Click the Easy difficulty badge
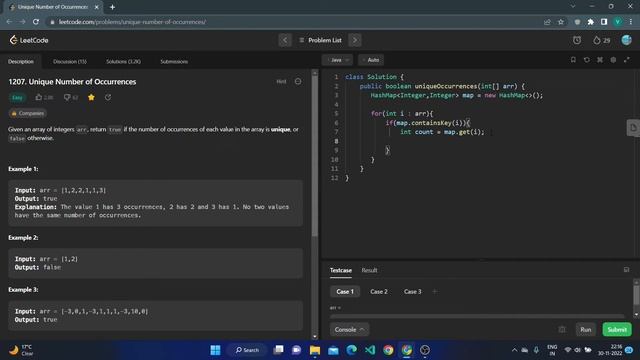Screen dimensions: 640x360 pyautogui.click(x=17, y=98)
